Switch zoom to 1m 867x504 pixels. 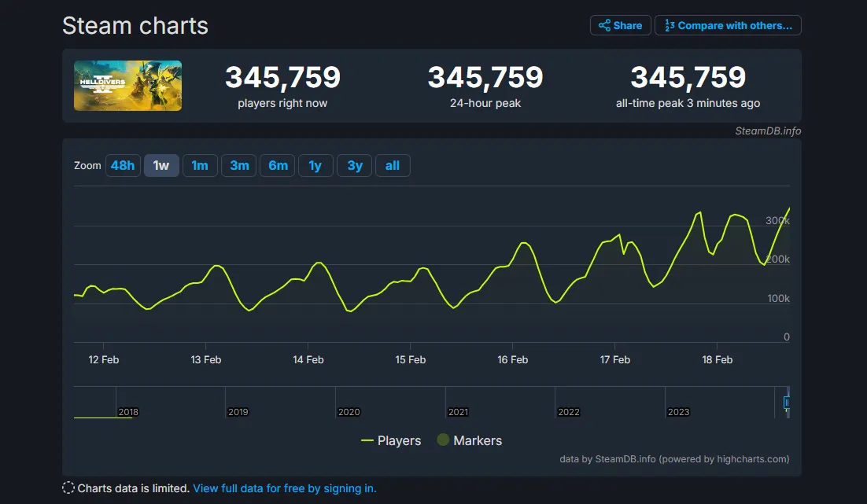tap(200, 165)
